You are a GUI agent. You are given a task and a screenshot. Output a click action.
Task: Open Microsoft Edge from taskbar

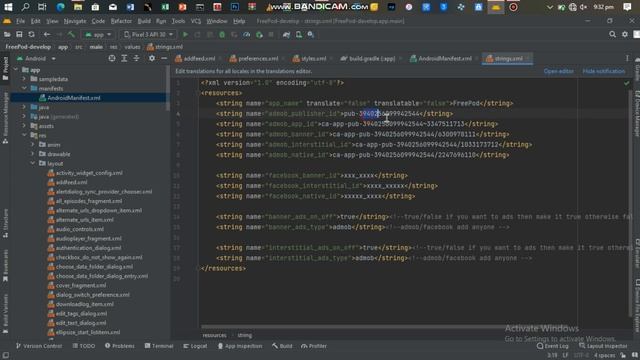click(60, 7)
